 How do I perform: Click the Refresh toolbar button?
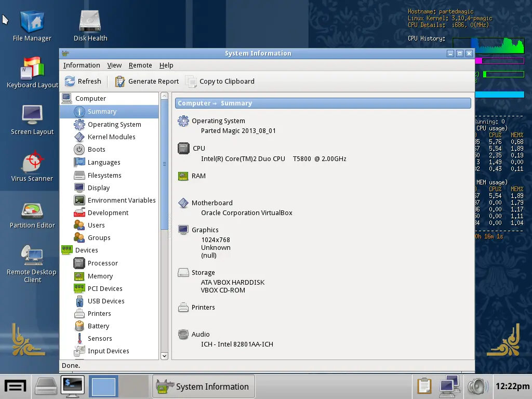tap(83, 82)
